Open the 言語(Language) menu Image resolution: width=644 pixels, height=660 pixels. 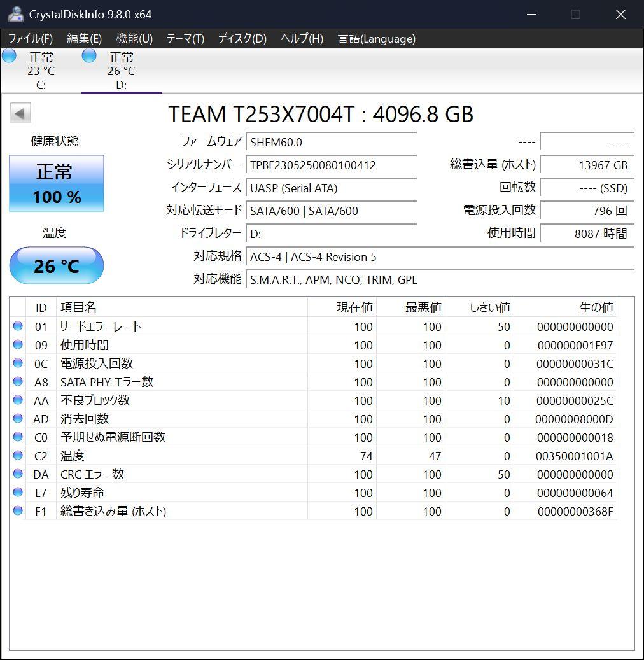click(377, 39)
